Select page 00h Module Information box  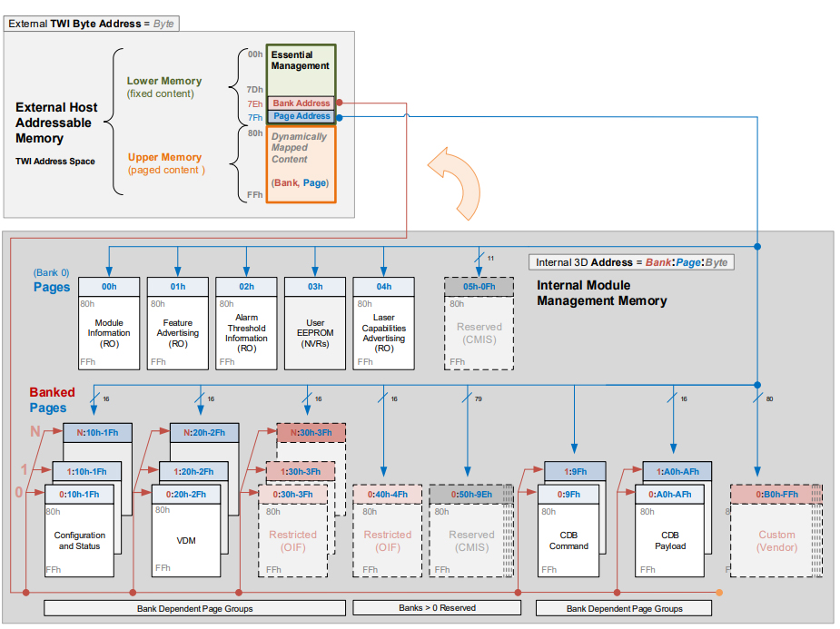[109, 323]
